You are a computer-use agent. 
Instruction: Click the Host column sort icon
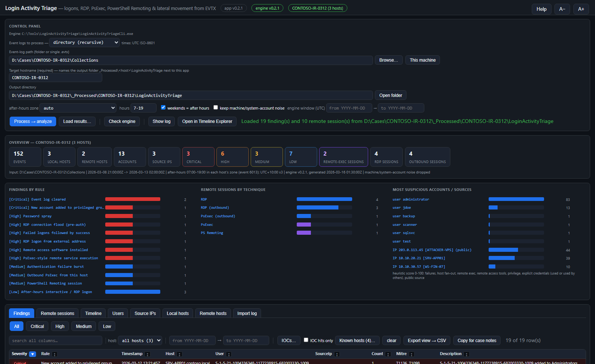(179, 354)
